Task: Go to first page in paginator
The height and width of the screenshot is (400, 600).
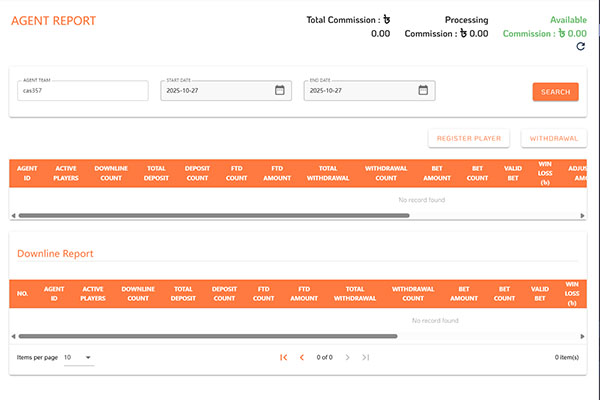Action: click(284, 357)
